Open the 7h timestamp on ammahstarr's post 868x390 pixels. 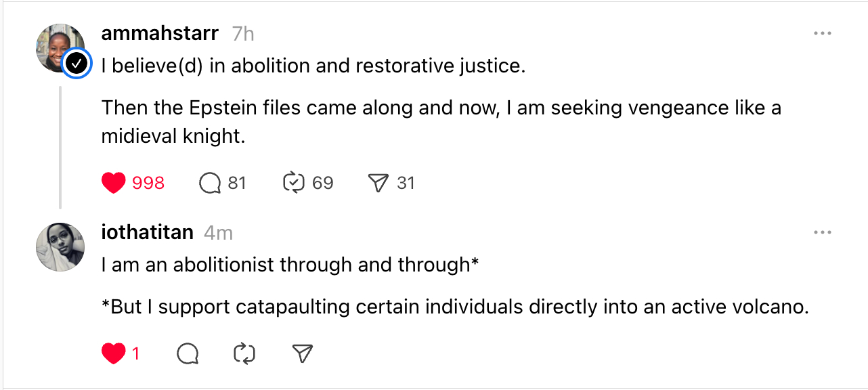[x=243, y=33]
